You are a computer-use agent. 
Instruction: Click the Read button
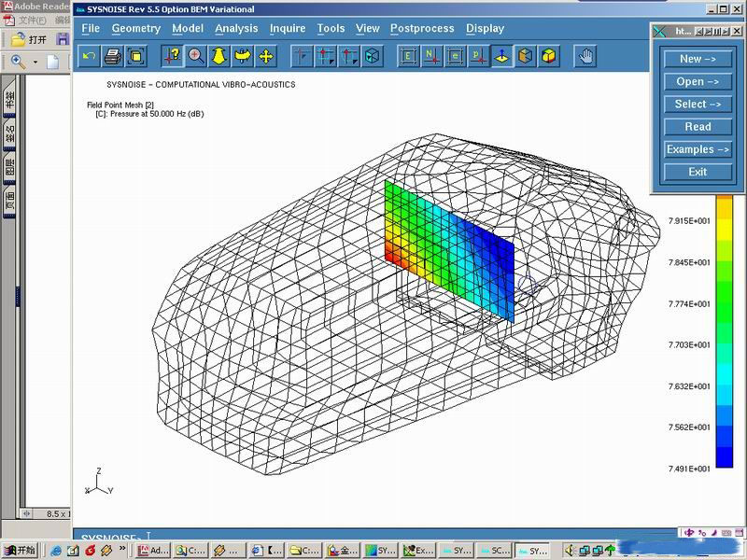(698, 127)
